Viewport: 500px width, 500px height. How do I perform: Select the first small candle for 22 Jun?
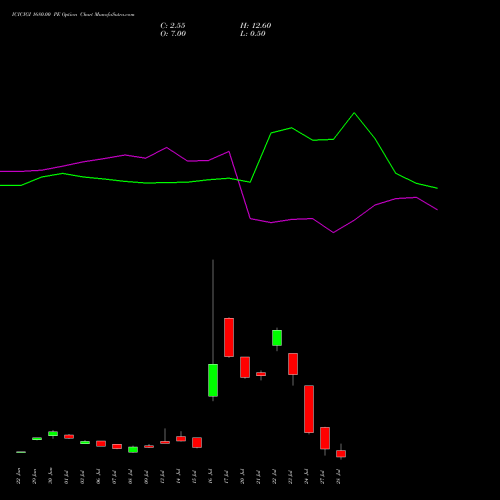pos(21,452)
